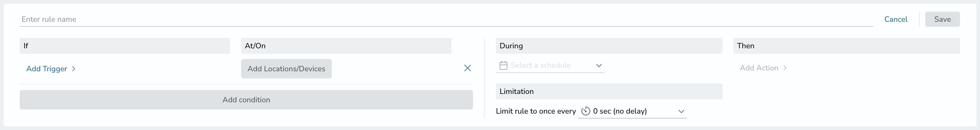
Task: Click the At/On section header
Action: coord(346,46)
